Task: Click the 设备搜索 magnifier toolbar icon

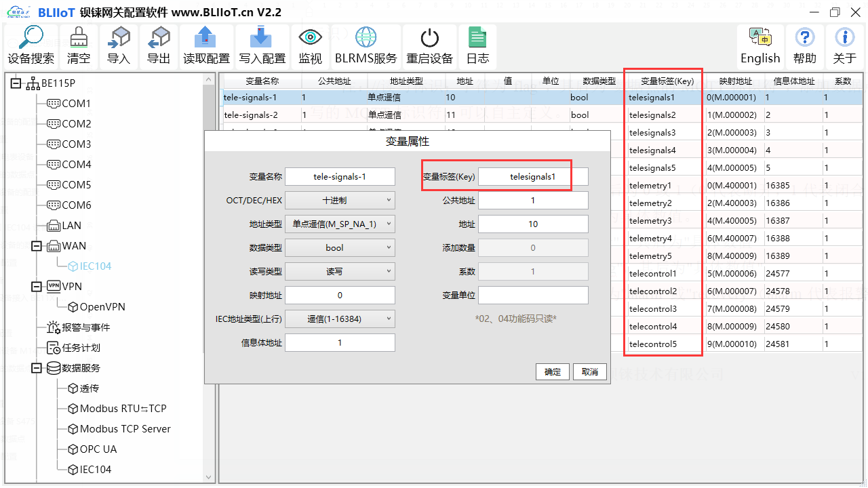Action: pos(31,37)
